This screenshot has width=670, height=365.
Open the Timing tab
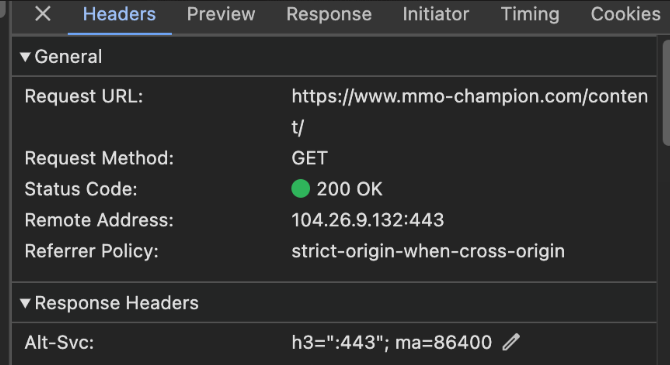530,14
